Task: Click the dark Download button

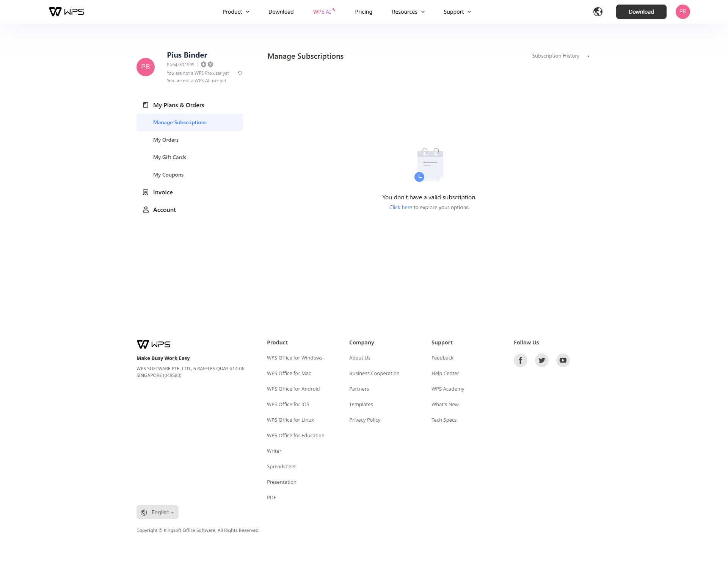Action: [641, 12]
